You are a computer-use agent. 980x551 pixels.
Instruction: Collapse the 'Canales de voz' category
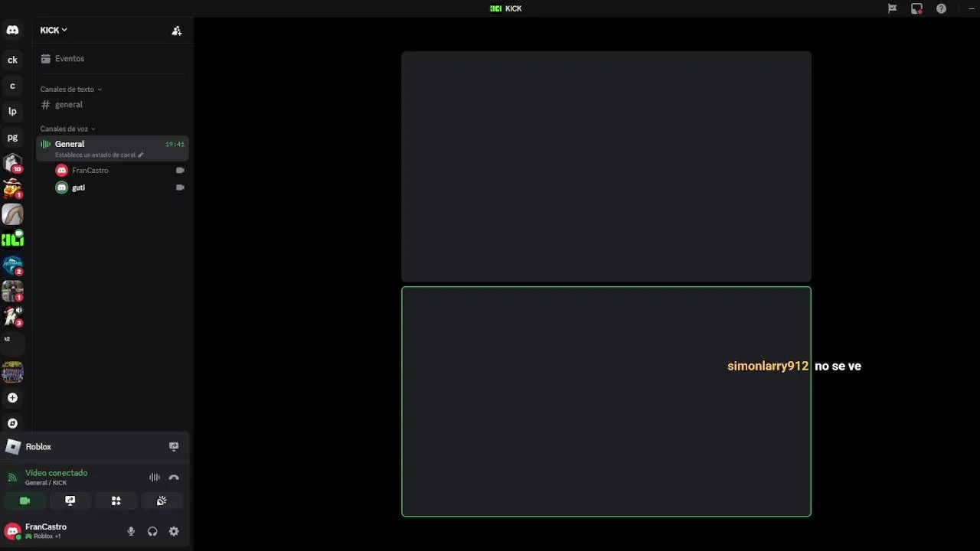coord(67,129)
